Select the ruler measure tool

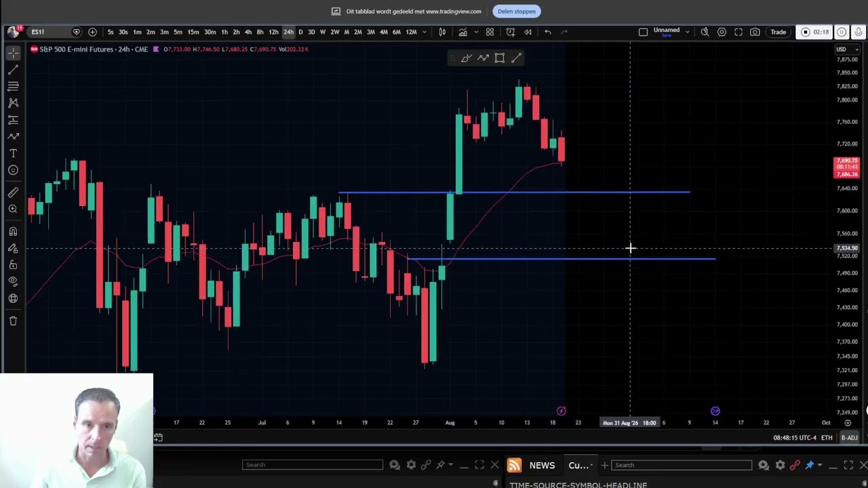click(13, 192)
